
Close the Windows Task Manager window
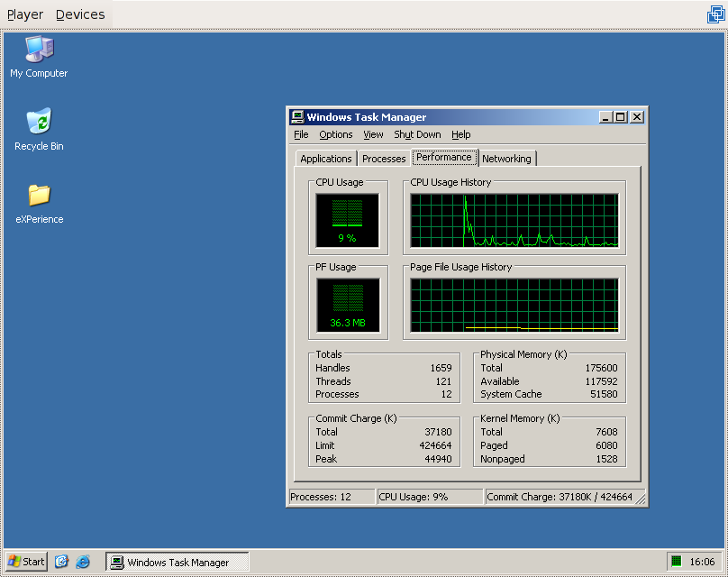pyautogui.click(x=637, y=117)
